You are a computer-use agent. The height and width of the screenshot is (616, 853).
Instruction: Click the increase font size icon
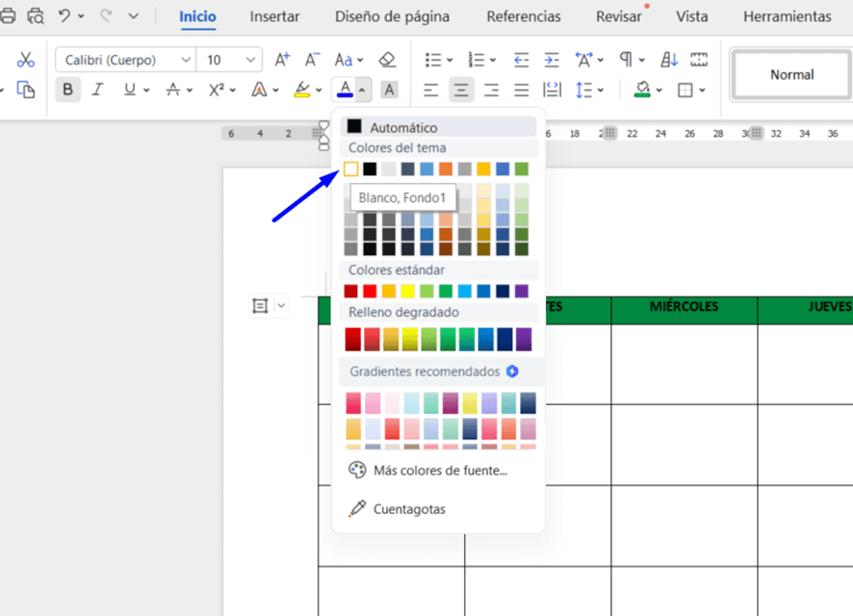[282, 60]
